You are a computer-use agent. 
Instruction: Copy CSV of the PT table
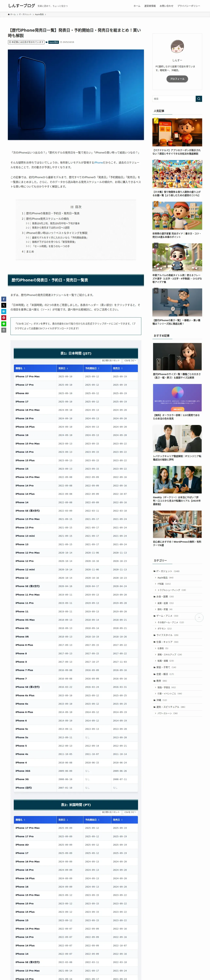[130, 812]
